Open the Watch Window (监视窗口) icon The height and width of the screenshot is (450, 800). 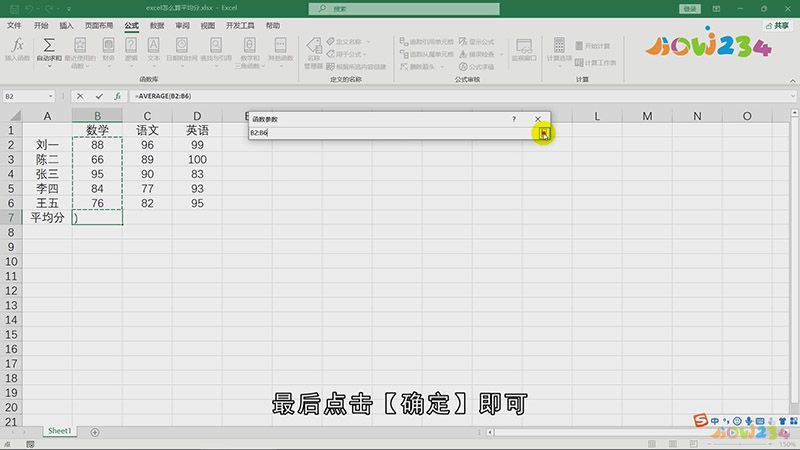(524, 45)
